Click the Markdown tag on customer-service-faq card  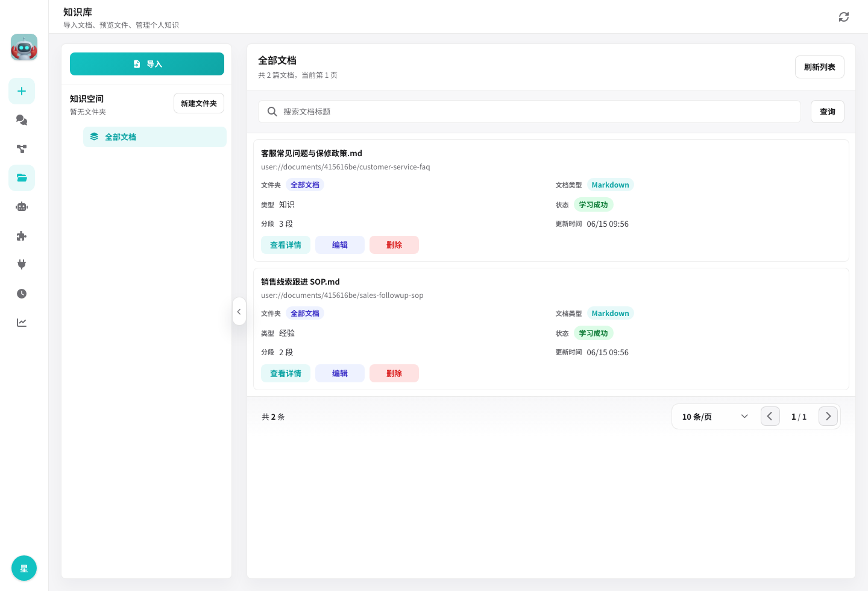pyautogui.click(x=610, y=185)
